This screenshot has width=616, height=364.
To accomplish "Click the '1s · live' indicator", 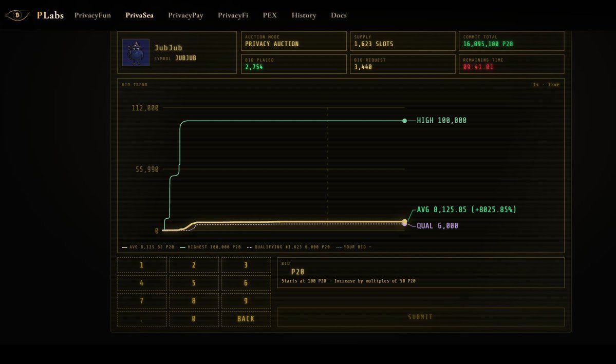I will click(546, 85).
